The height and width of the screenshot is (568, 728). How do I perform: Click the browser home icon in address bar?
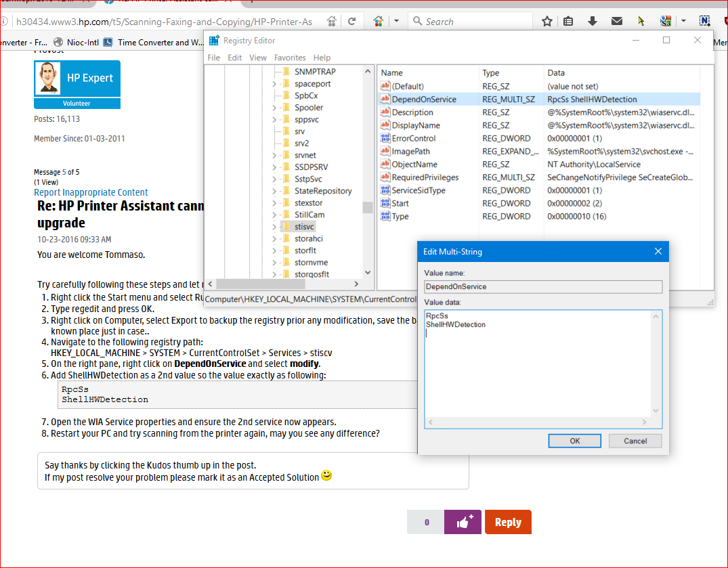(x=332, y=22)
